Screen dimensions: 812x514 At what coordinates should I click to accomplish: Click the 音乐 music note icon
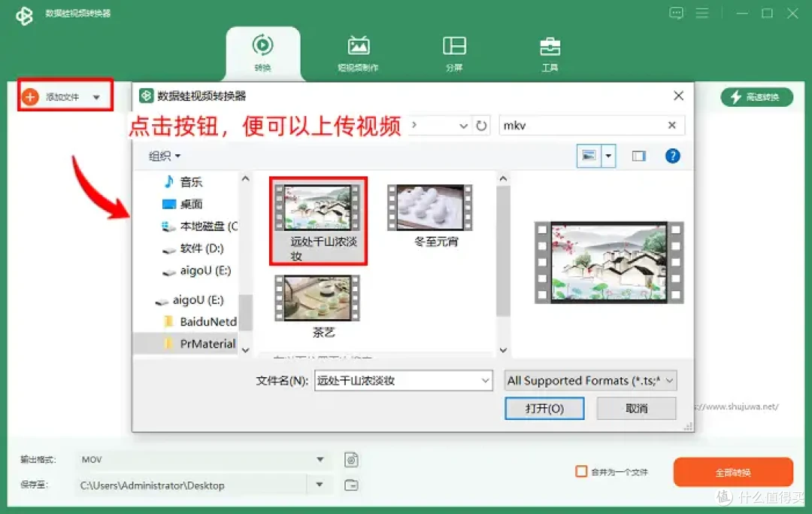[169, 181]
